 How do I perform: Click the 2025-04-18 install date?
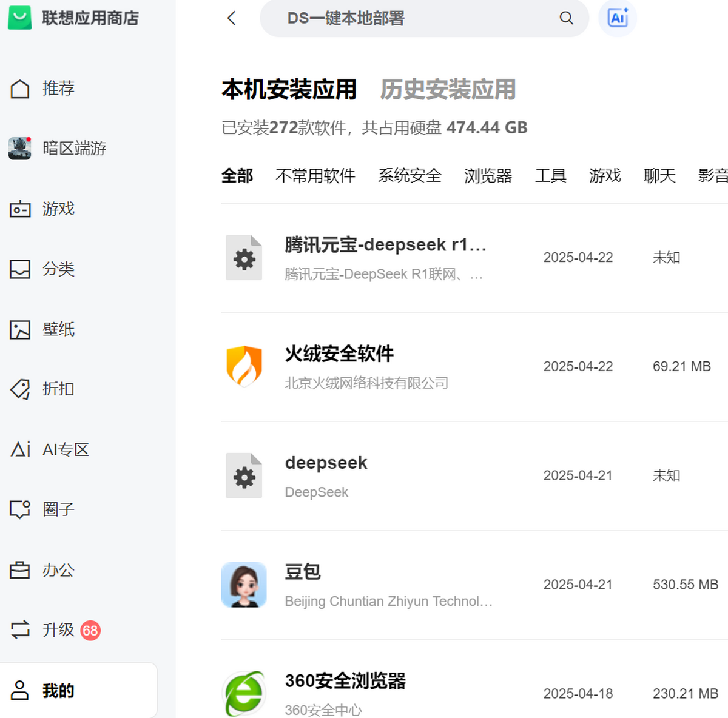pyautogui.click(x=578, y=694)
